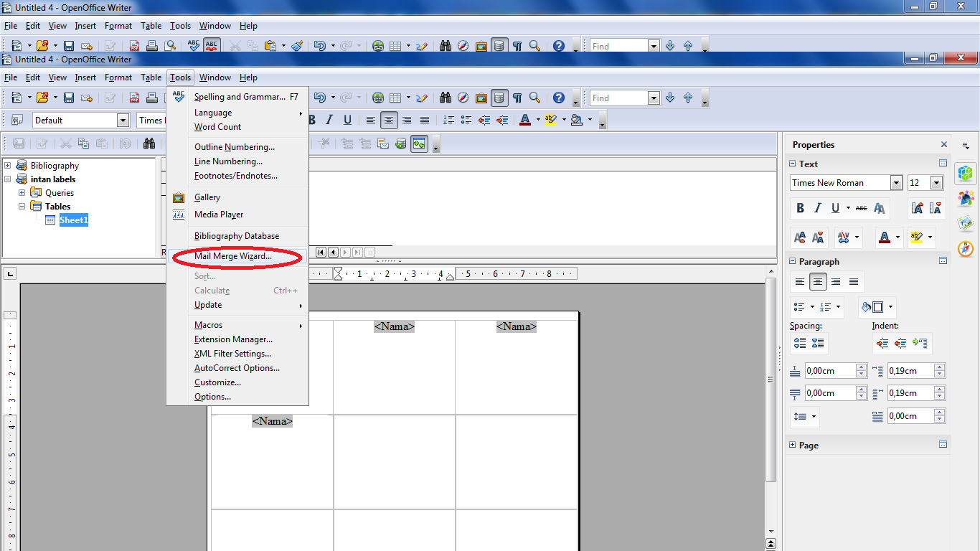This screenshot has width=980, height=551.
Task: Open Times New Roman font dropdown in Properties
Action: click(896, 183)
